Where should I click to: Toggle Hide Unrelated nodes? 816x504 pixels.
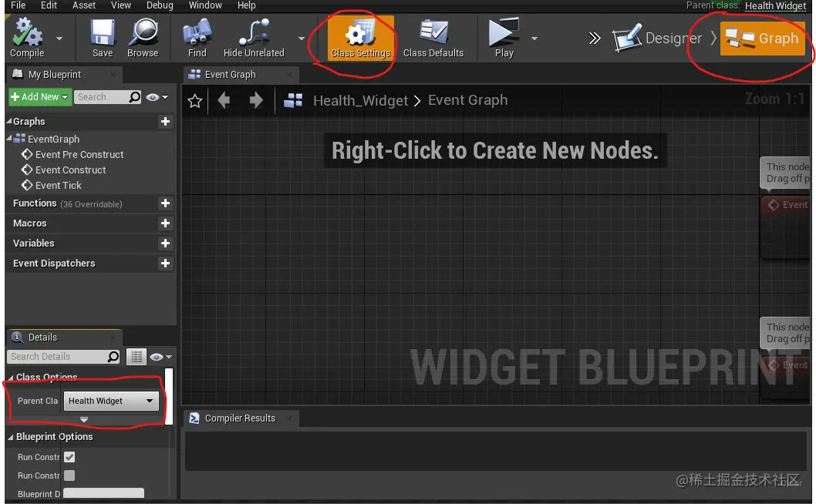[x=254, y=38]
